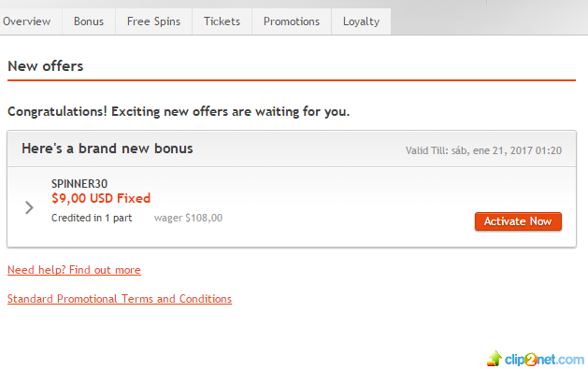Go to the Tickets tab
The height and width of the screenshot is (369, 588).
(x=222, y=21)
